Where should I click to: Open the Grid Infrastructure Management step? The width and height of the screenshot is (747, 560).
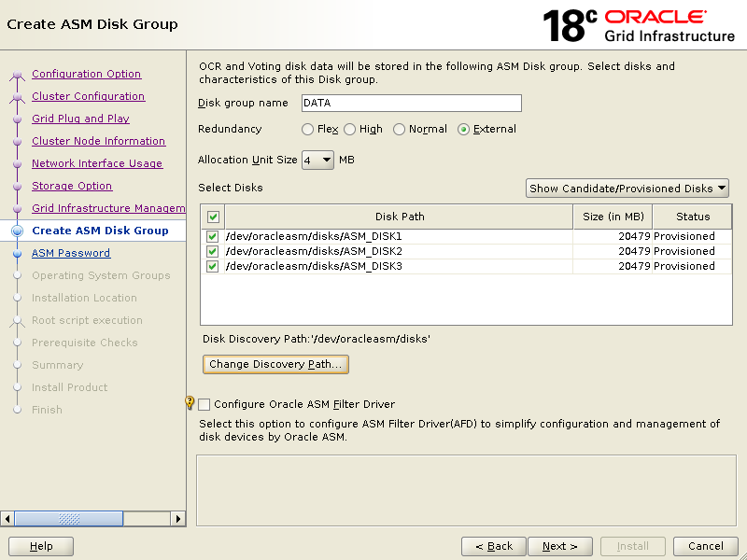click(x=108, y=208)
